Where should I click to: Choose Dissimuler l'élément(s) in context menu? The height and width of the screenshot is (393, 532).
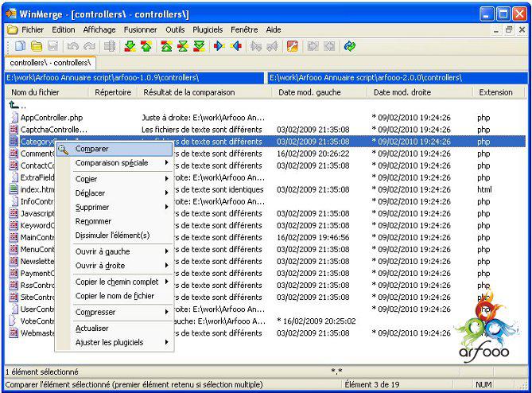point(114,235)
